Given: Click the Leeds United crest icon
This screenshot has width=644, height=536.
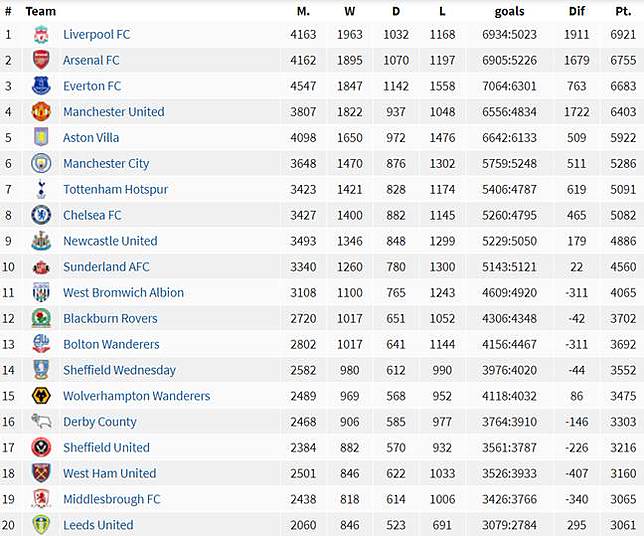Looking at the screenshot, I should 41,525.
